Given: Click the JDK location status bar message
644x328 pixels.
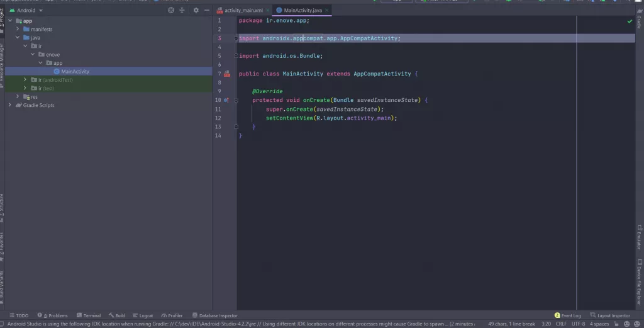Looking at the screenshot, I should 241,324.
